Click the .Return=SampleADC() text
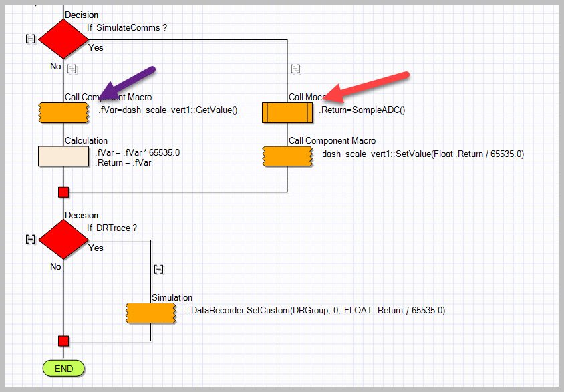This screenshot has height=392, width=564. pyautogui.click(x=362, y=110)
